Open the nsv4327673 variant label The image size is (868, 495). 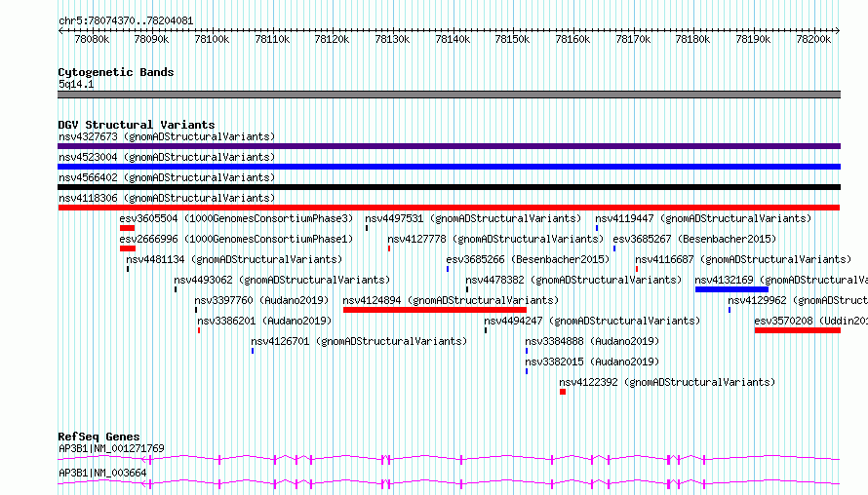tap(167, 136)
